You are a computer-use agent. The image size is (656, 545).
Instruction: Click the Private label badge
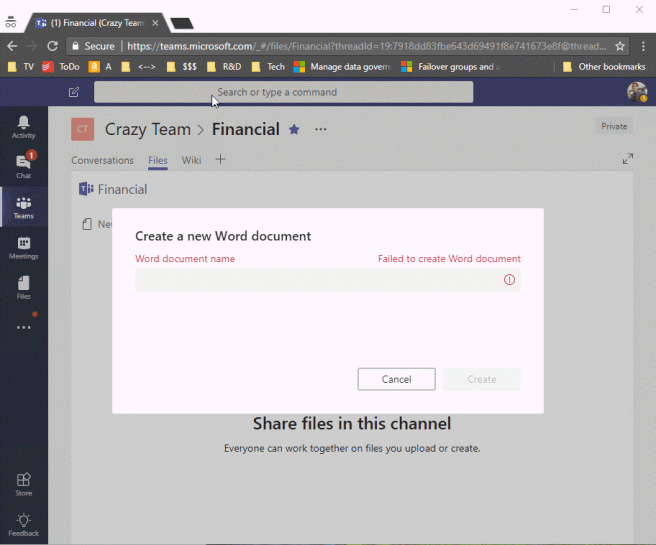[x=614, y=126]
